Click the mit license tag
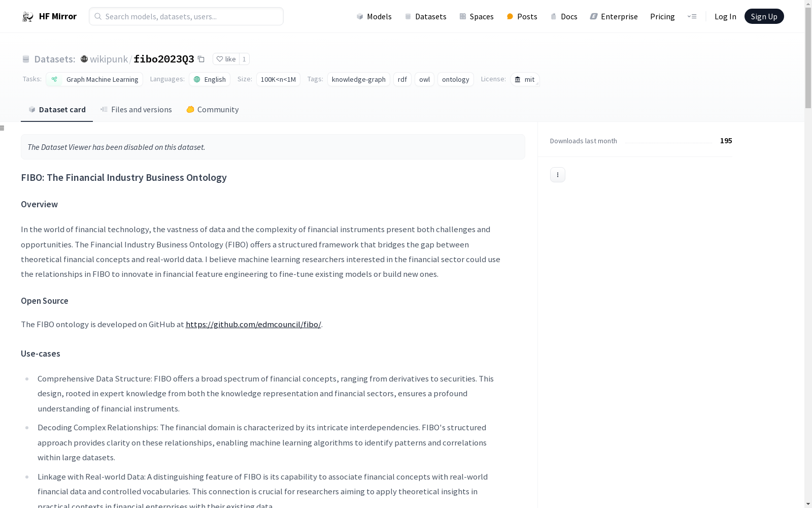This screenshot has width=812, height=508. click(525, 79)
